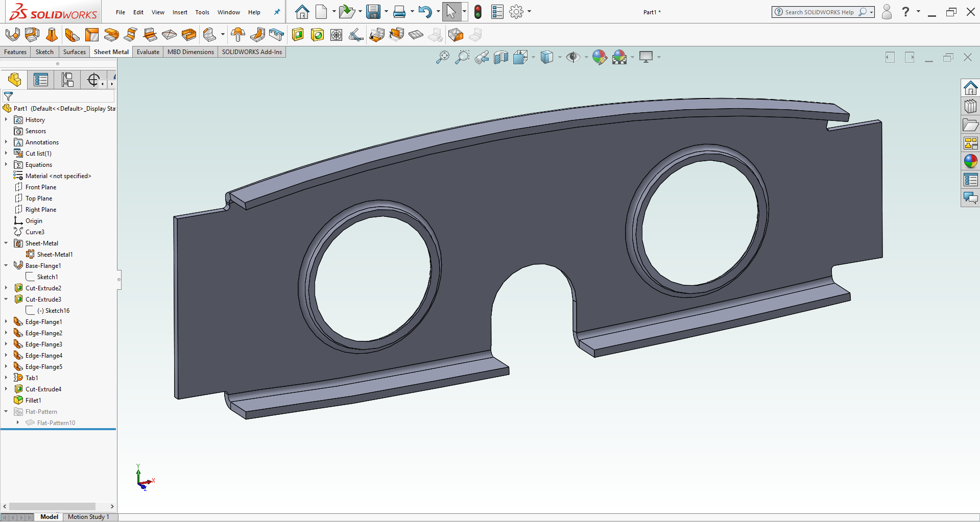
Task: Pin the menu bar with the pushpin
Action: click(x=277, y=12)
